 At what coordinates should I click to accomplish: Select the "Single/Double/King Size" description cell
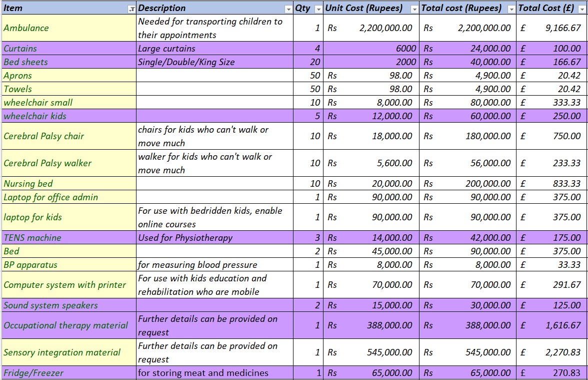(214, 62)
